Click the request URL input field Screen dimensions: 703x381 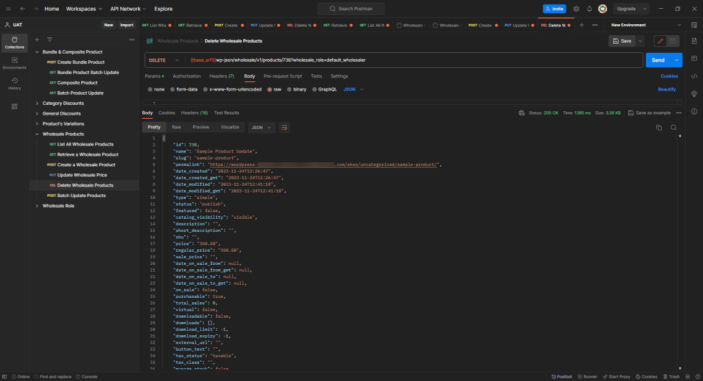[x=414, y=60]
